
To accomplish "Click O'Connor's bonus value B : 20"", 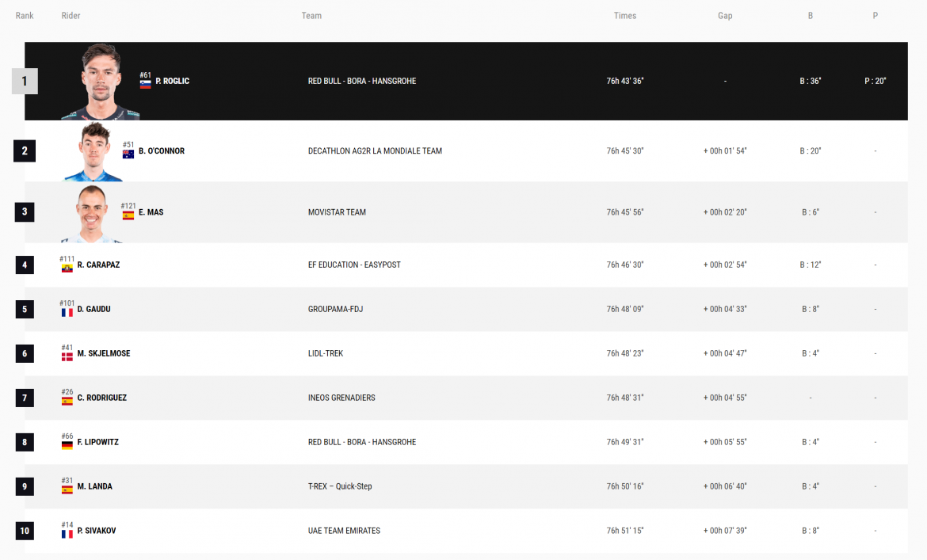I will coord(811,150).
